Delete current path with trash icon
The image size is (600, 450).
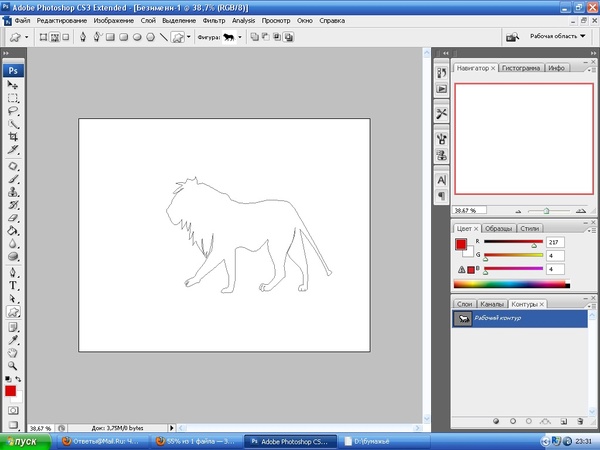pos(582,421)
